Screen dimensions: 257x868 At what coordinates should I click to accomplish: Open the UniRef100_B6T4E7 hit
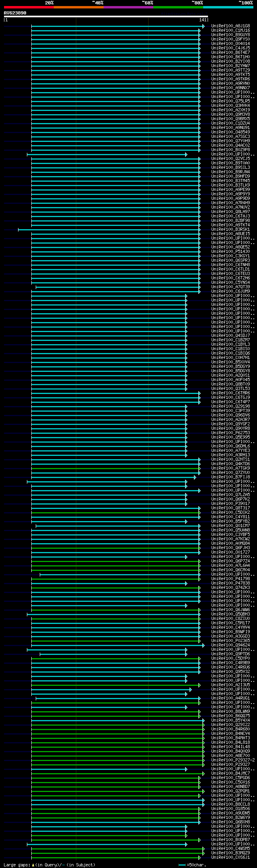(x=230, y=53)
